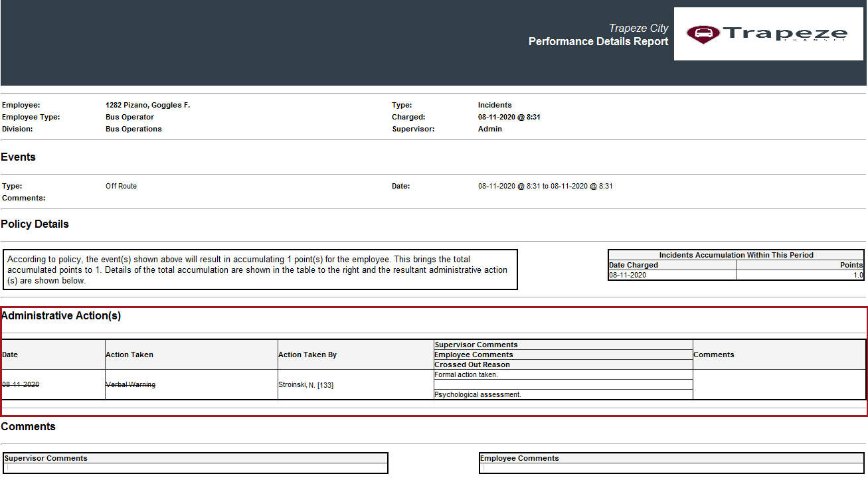Click the Performance Details Report title
The width and height of the screenshot is (868, 478).
(597, 41)
